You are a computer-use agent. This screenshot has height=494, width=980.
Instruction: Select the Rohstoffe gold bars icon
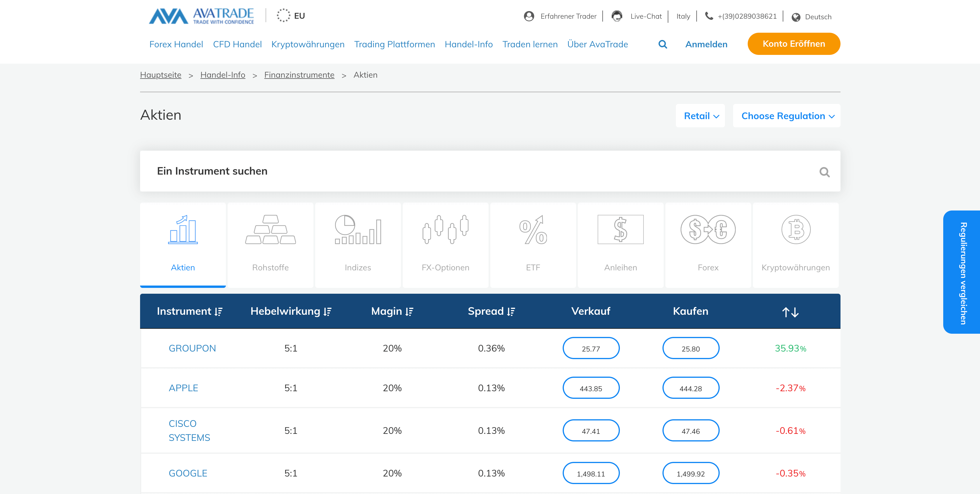tap(271, 229)
